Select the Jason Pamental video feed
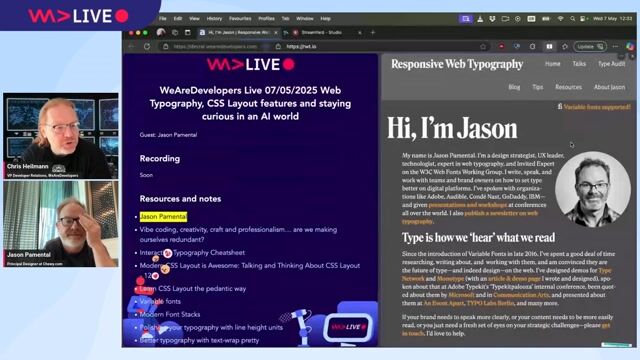The height and width of the screenshot is (360, 640). 61,224
